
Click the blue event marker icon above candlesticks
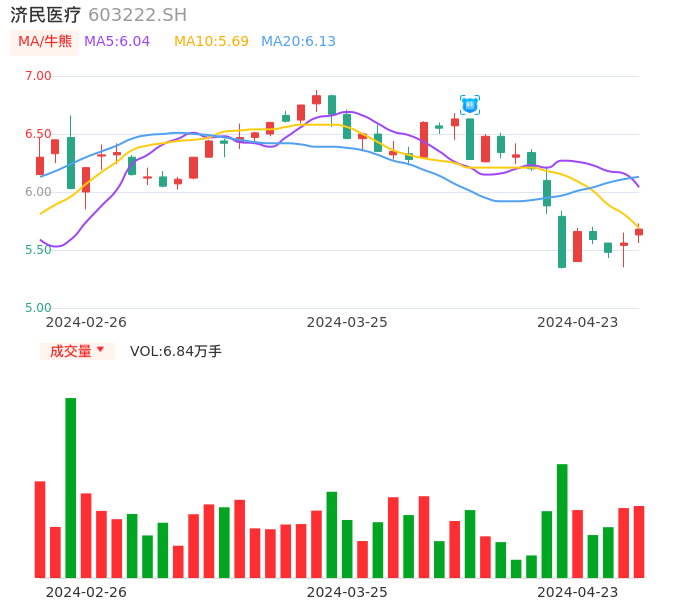pos(470,105)
